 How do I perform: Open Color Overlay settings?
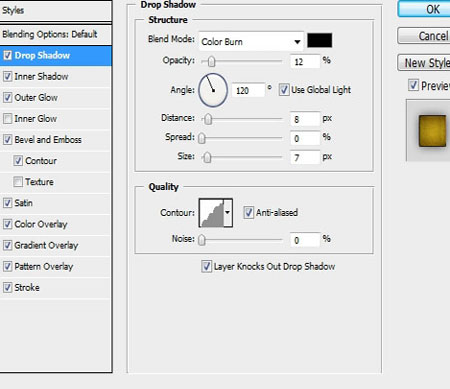(41, 224)
